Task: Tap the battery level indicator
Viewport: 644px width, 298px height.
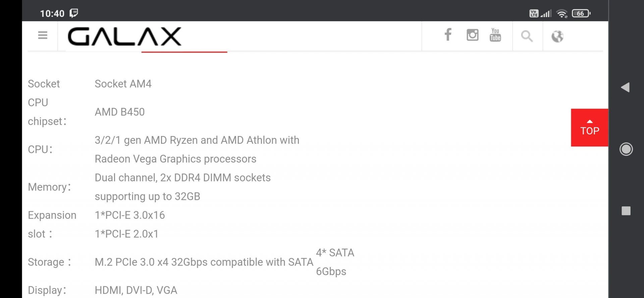Action: coord(581,13)
